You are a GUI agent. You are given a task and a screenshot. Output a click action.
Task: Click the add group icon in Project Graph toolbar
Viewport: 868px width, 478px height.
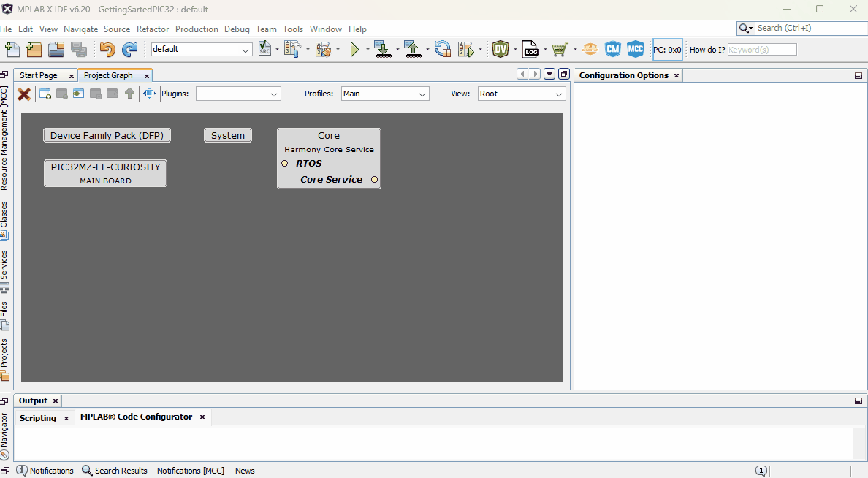coord(45,94)
